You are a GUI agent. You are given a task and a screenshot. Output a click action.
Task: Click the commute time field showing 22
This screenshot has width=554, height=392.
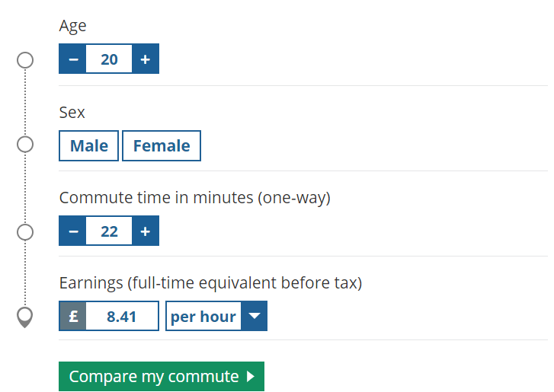click(x=109, y=231)
